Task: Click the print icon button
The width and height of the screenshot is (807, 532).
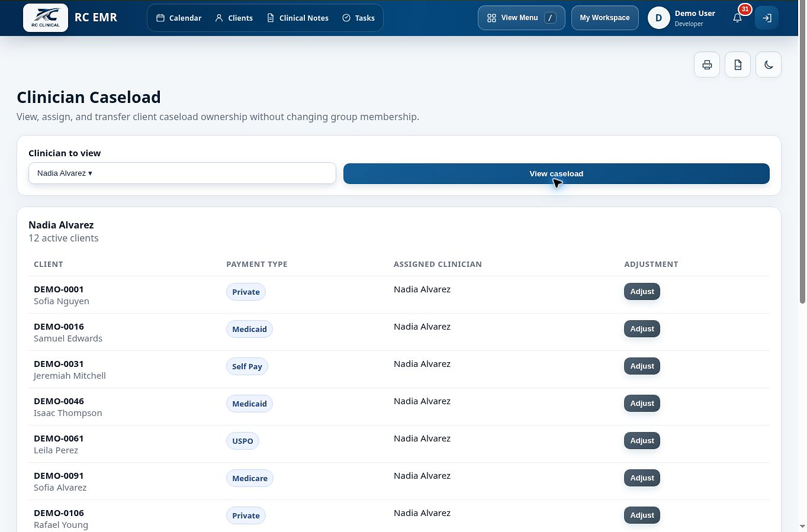Action: pos(707,65)
